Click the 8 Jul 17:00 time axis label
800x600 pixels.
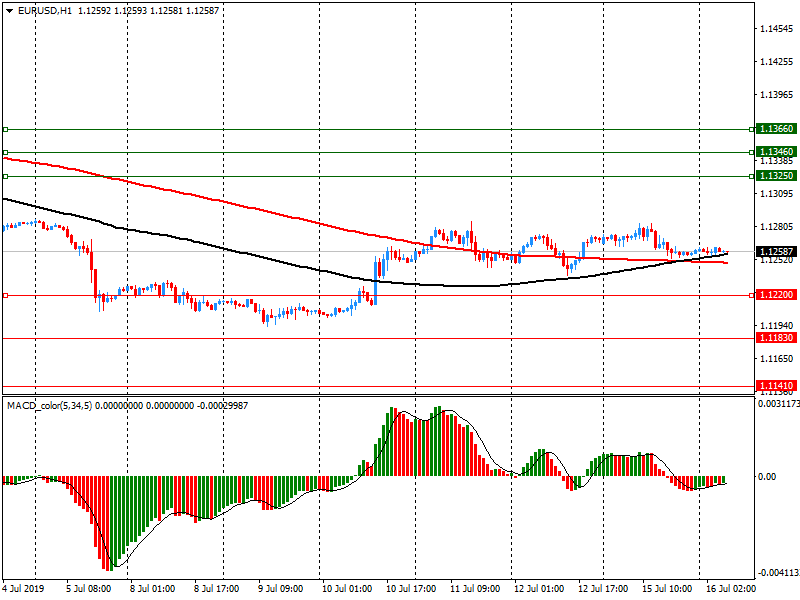click(217, 588)
